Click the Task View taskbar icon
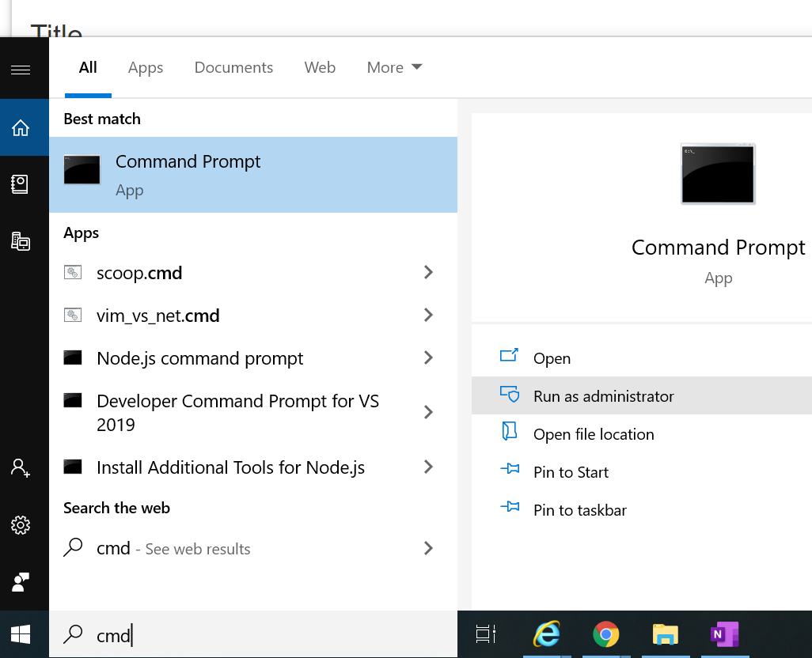This screenshot has height=658, width=812. pyautogui.click(x=485, y=633)
